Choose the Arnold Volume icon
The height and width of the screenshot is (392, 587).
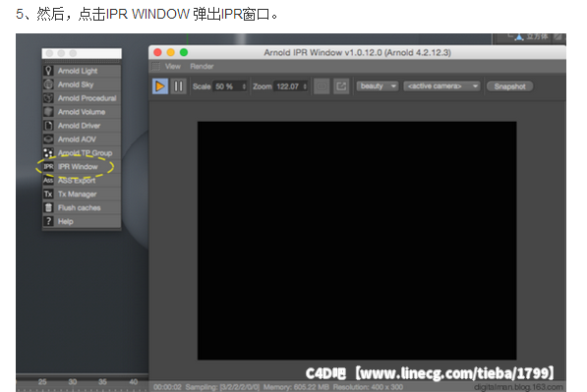click(48, 111)
